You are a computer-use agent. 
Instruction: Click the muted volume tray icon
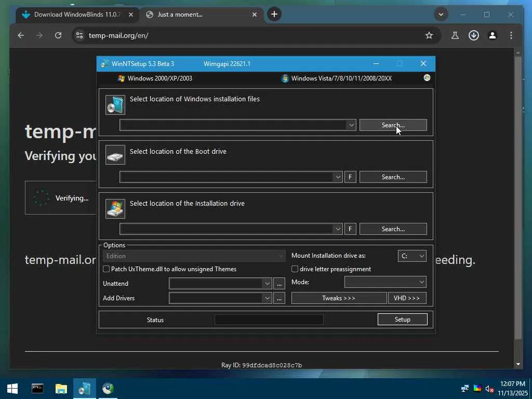[x=489, y=389]
